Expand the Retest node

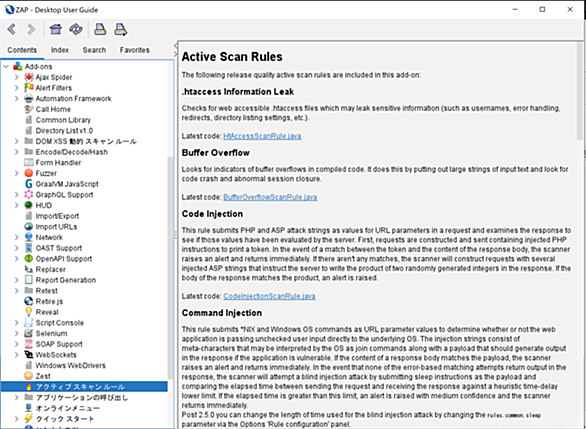pos(16,291)
